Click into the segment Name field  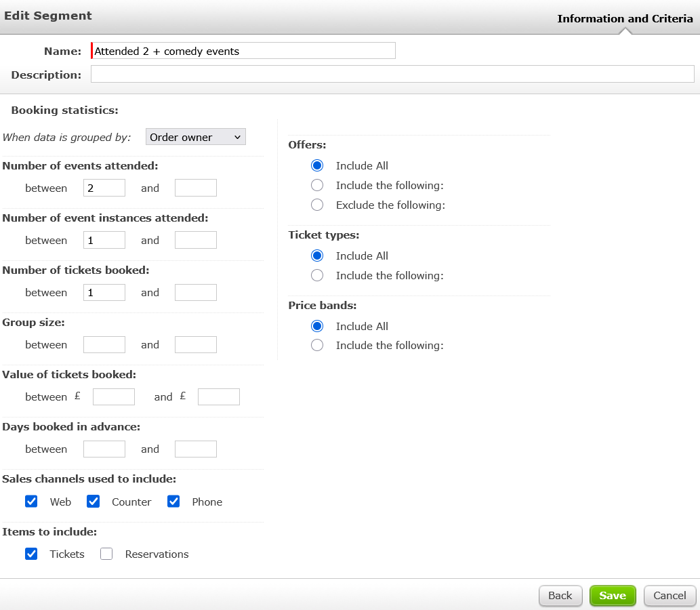pos(243,51)
